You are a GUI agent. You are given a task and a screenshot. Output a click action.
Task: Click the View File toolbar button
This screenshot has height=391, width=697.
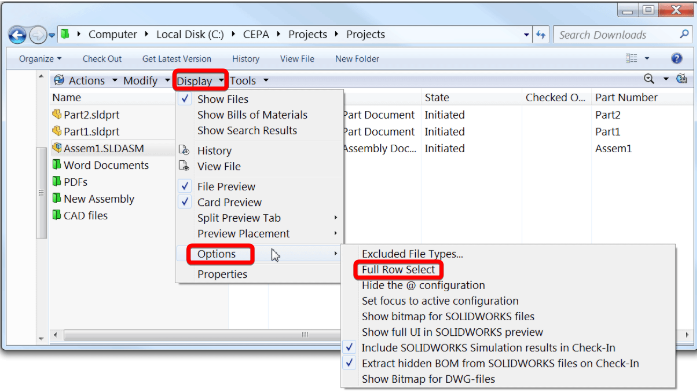(x=297, y=59)
